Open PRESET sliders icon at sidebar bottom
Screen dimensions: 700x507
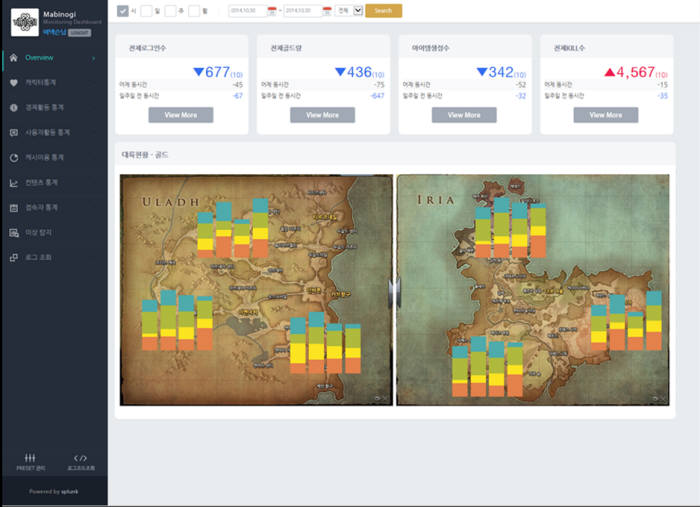30,457
